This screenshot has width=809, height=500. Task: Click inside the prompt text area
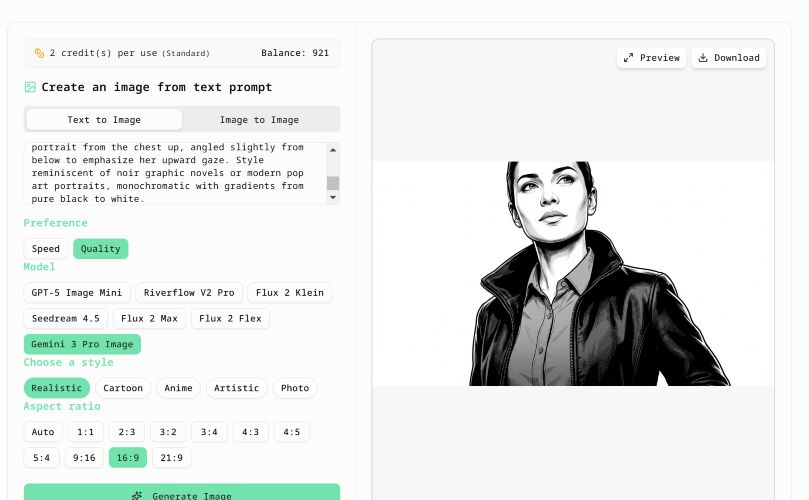coord(175,173)
